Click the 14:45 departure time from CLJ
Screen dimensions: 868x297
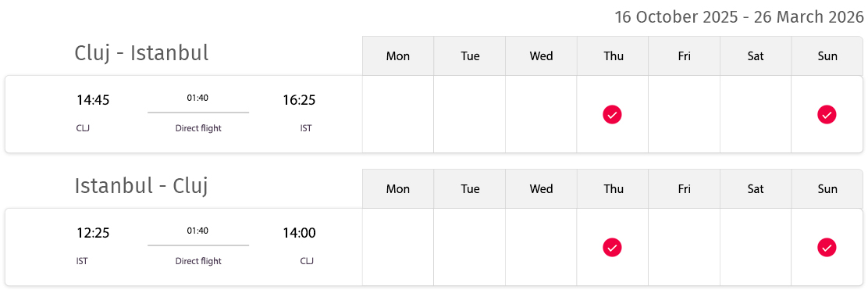tap(93, 100)
